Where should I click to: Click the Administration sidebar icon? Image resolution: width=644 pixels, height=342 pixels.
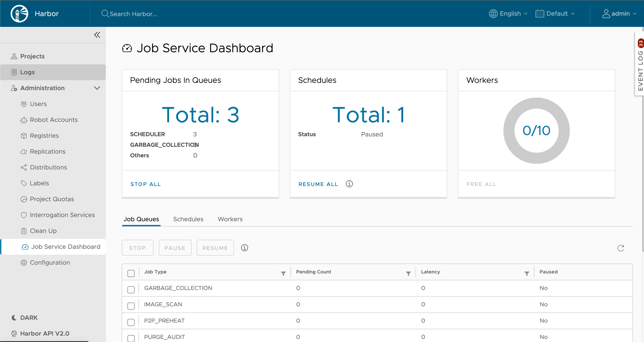click(14, 88)
